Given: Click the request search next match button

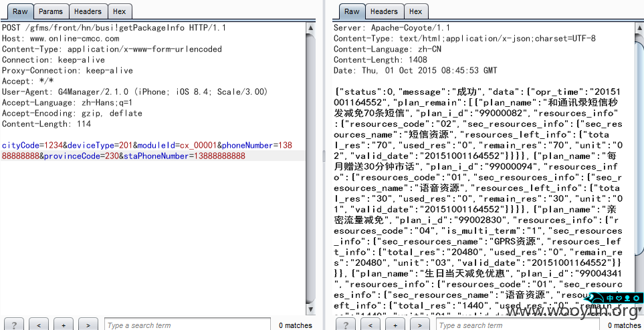Looking at the screenshot, I should [88, 325].
